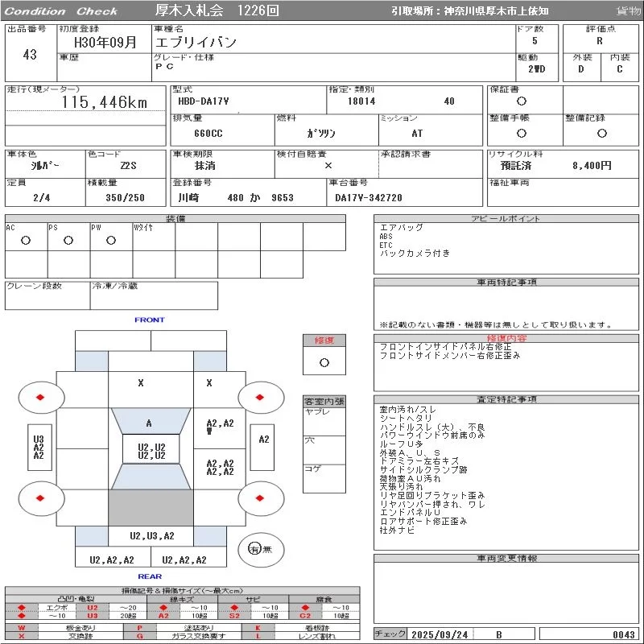Click the red diamond on the top-right wheel
This screenshot has width=644, height=644.
click(x=261, y=397)
